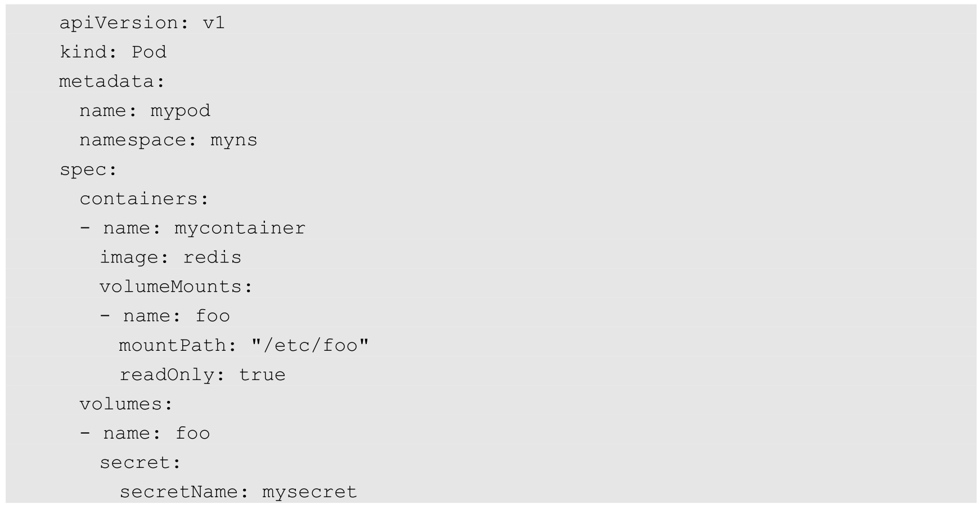
Task: Click the image value redis
Action: (x=212, y=257)
